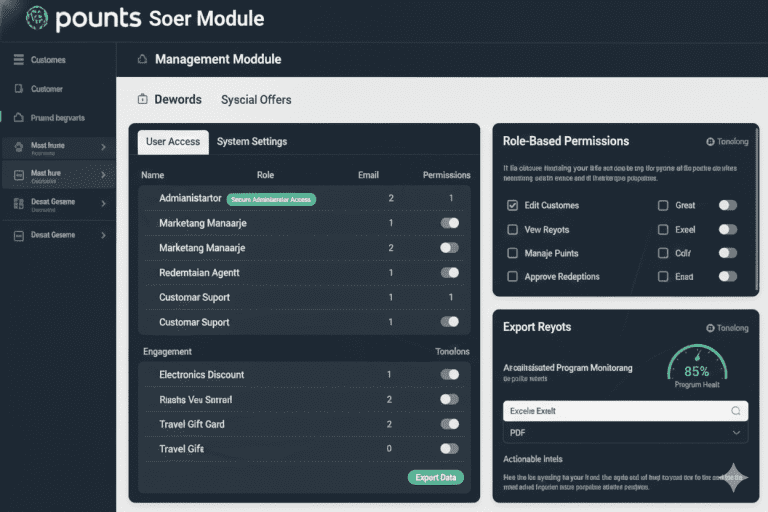Enable the Approve Redeptions checkbox
The height and width of the screenshot is (512, 768).
tap(513, 276)
